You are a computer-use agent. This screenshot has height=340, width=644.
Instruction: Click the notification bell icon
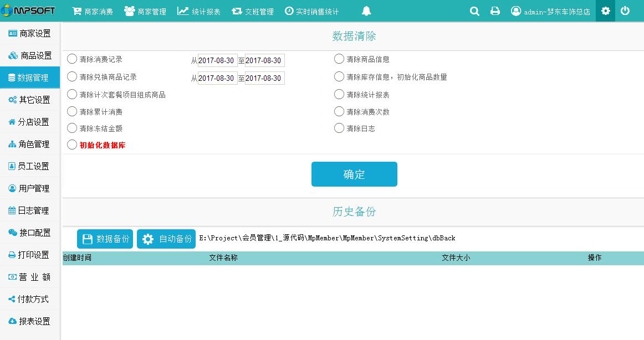(366, 11)
